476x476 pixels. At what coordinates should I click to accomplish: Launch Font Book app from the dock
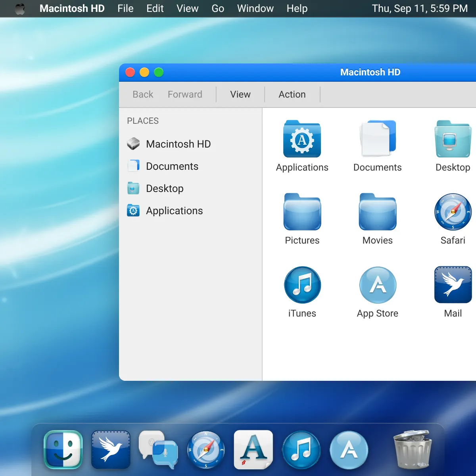coord(253,450)
